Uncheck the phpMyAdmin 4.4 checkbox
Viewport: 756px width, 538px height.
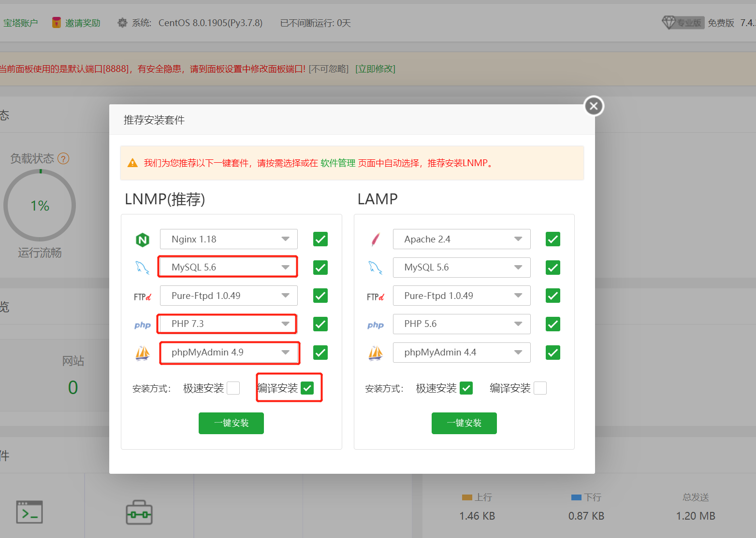[553, 353]
